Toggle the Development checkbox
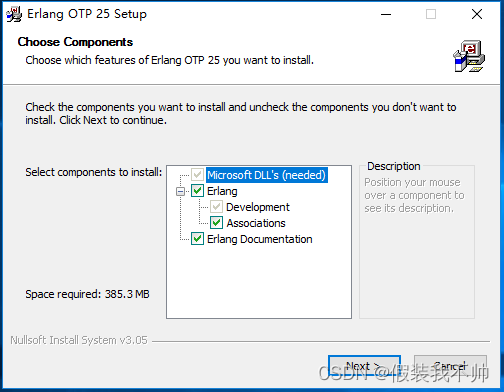This screenshot has width=504, height=392. pos(216,207)
